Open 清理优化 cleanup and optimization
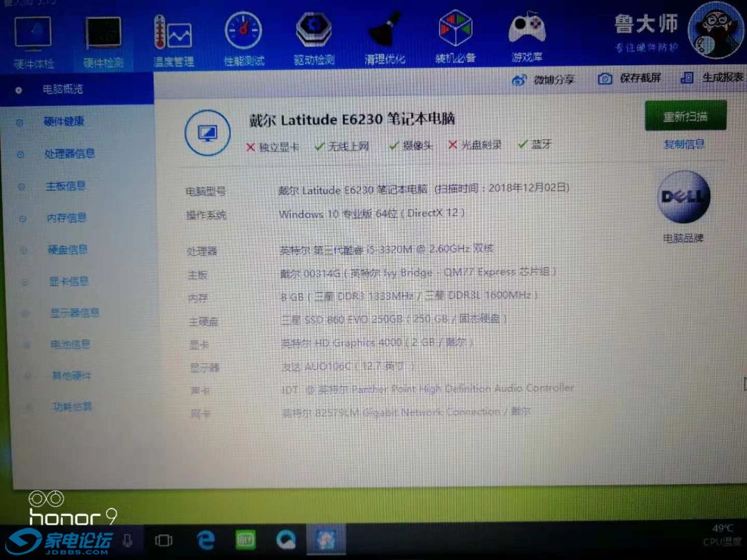 click(385, 39)
